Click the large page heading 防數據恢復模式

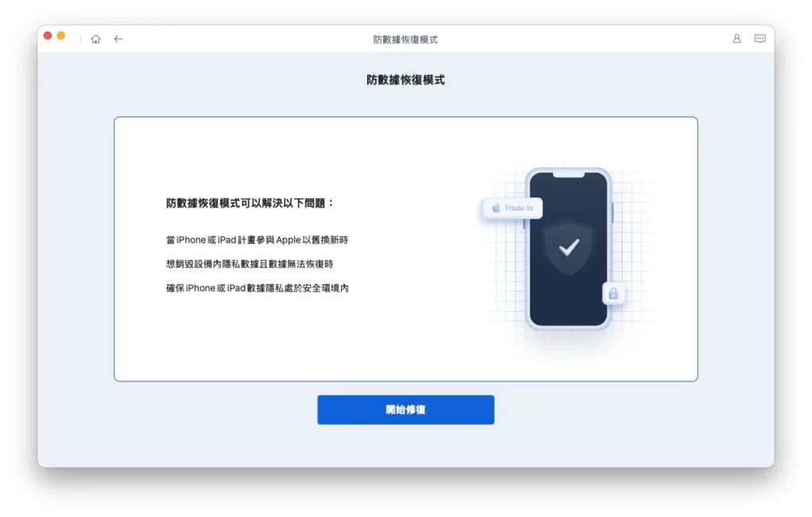[x=405, y=80]
